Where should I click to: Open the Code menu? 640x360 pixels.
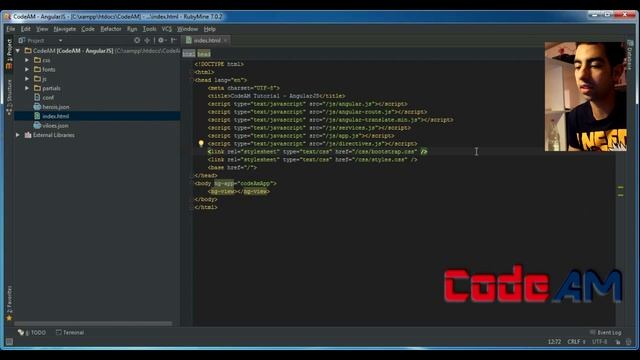[x=88, y=29]
